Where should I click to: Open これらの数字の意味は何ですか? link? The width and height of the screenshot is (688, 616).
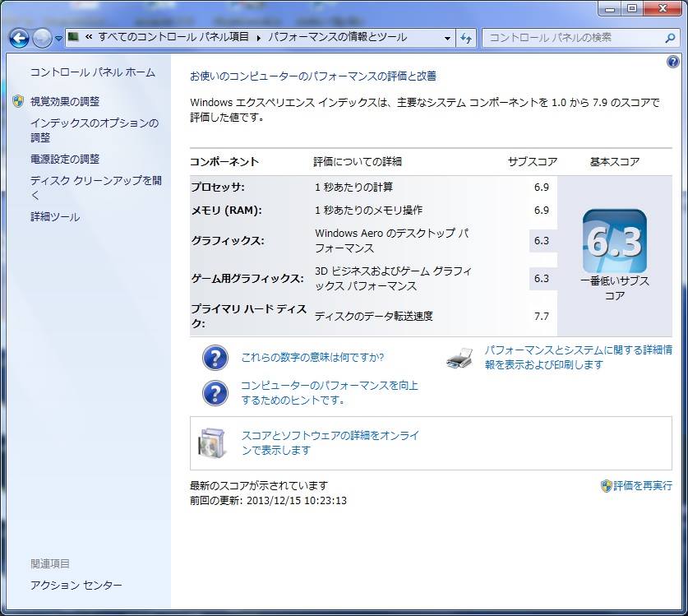tap(312, 358)
